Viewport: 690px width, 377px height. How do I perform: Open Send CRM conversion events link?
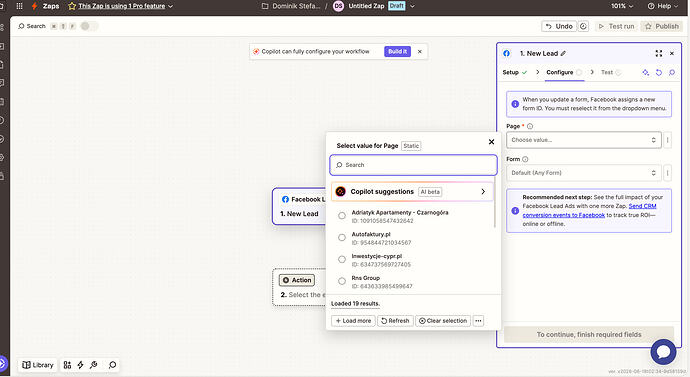pos(589,210)
